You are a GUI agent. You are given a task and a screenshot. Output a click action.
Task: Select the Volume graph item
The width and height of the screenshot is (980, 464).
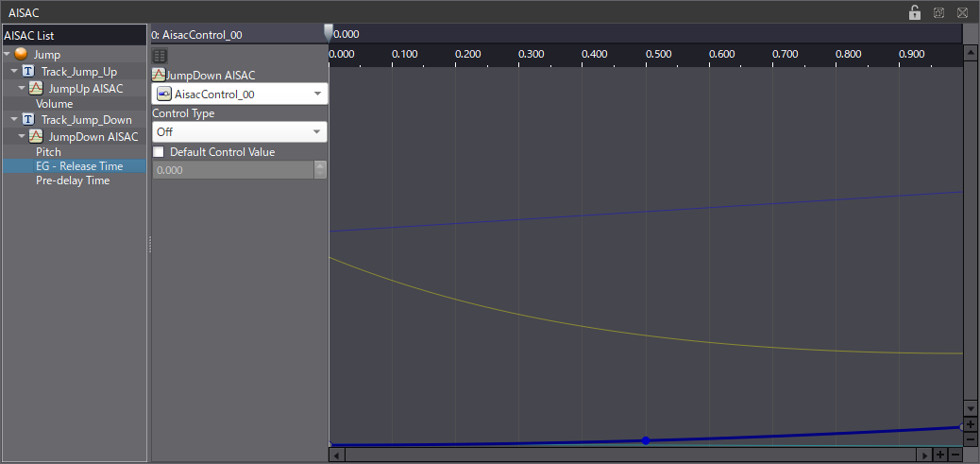click(x=55, y=104)
